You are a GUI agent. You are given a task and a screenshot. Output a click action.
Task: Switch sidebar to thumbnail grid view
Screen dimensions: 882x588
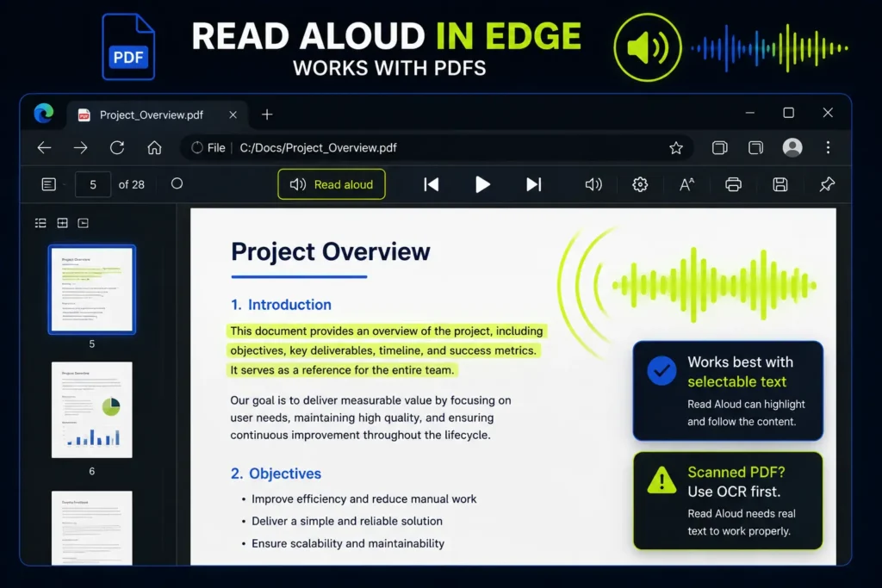(62, 223)
